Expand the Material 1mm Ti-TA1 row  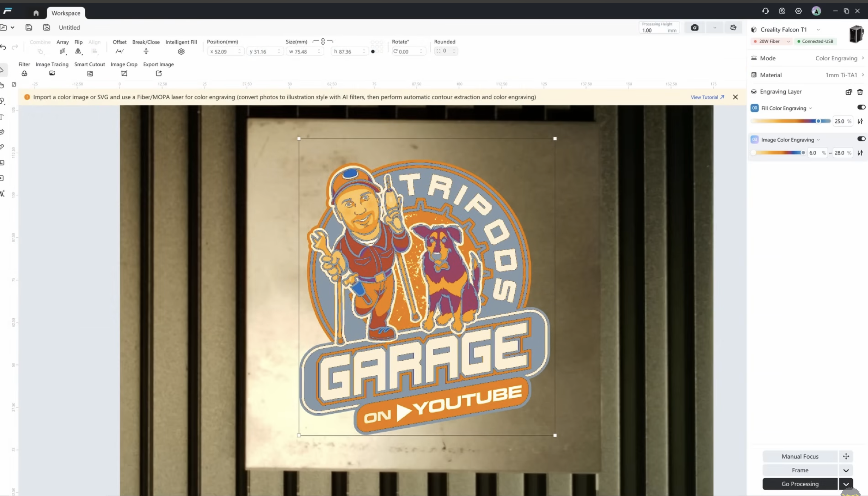pos(807,75)
